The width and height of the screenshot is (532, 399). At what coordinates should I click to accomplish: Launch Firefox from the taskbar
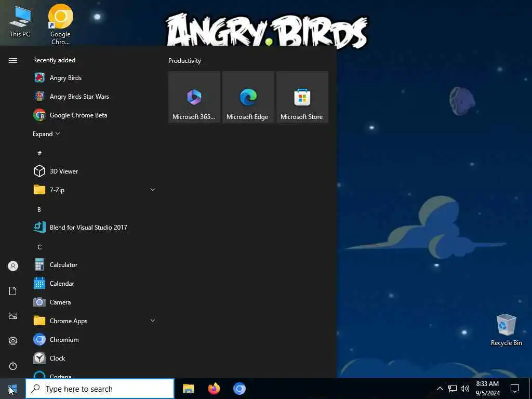pyautogui.click(x=214, y=389)
